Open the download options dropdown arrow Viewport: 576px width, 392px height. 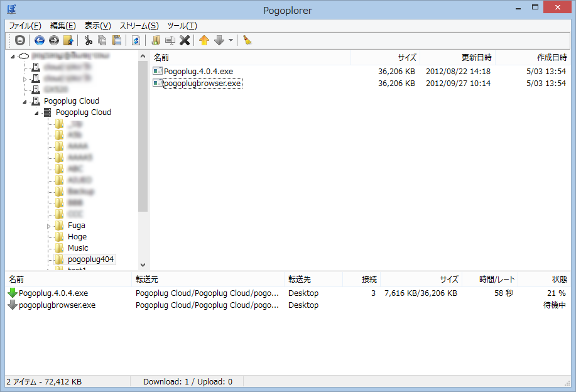231,40
